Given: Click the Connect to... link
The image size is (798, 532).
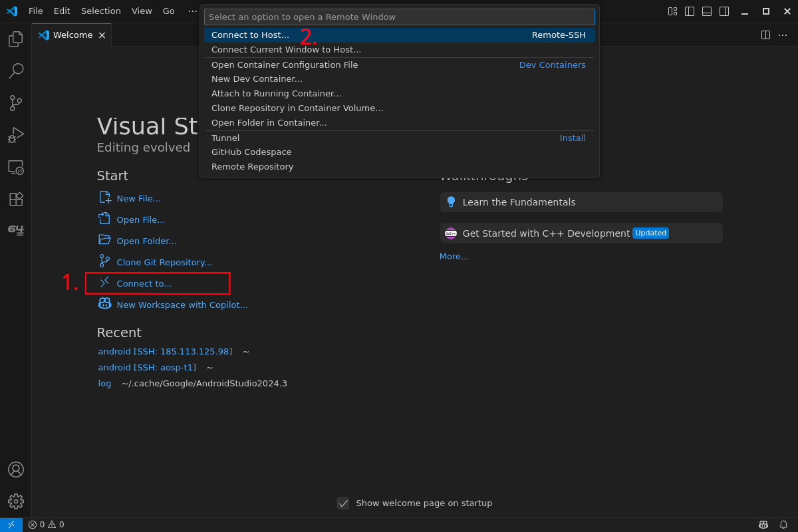Looking at the screenshot, I should [x=144, y=283].
